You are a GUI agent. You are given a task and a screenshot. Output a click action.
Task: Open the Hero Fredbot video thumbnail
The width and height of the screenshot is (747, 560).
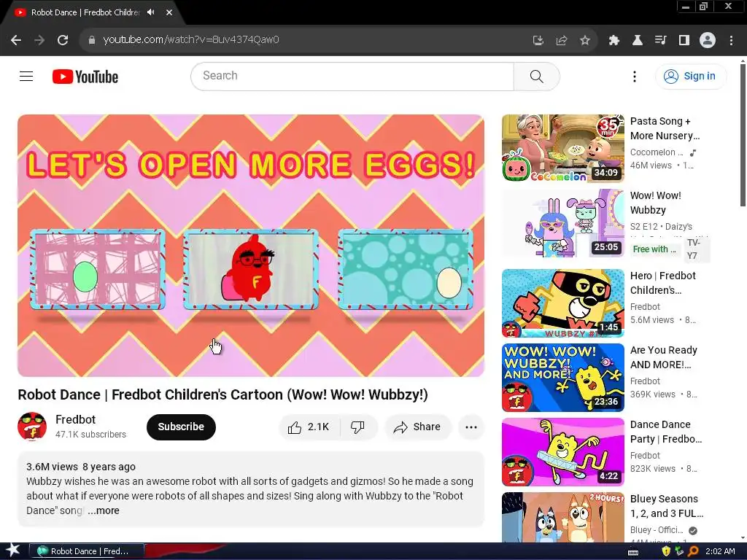563,303
